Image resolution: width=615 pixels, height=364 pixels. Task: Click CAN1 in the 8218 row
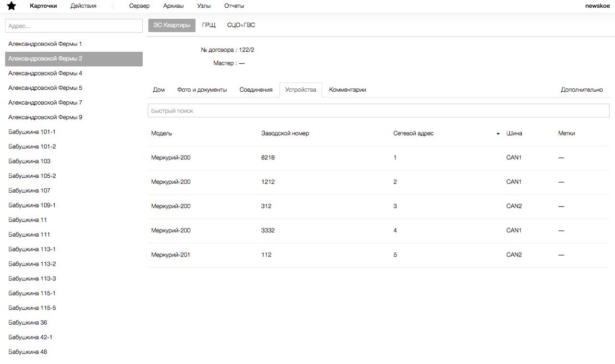point(514,158)
